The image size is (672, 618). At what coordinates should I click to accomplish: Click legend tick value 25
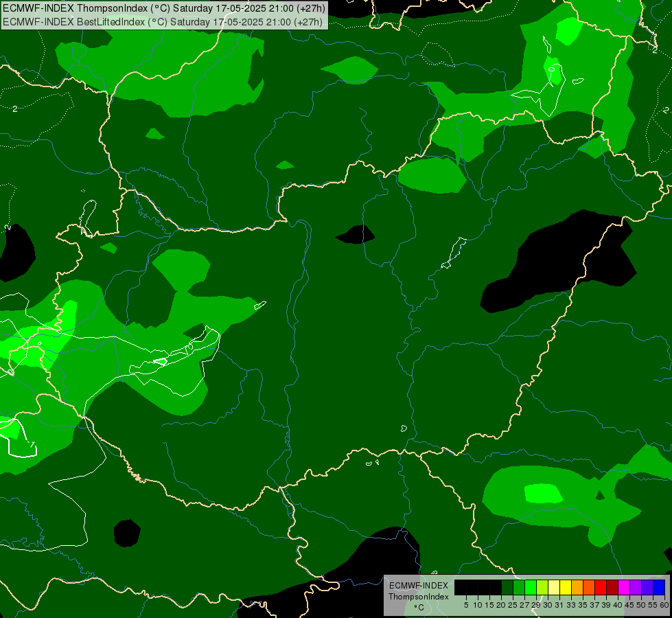coord(513,605)
